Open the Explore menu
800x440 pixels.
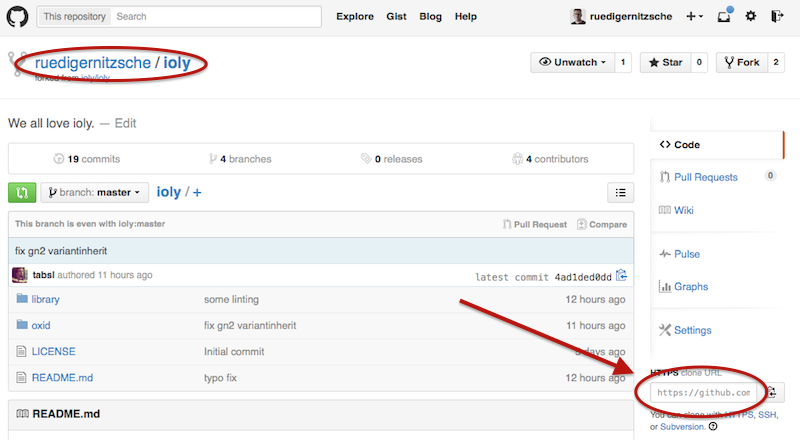tap(355, 16)
